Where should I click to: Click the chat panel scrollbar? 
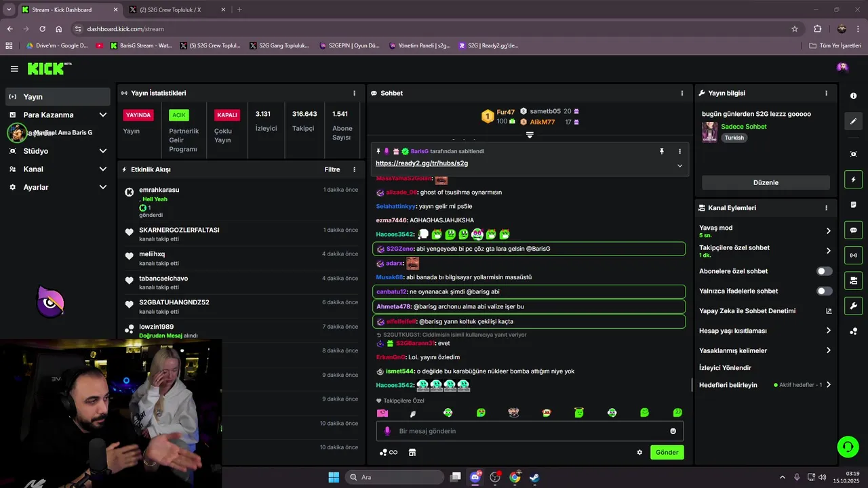(x=692, y=384)
